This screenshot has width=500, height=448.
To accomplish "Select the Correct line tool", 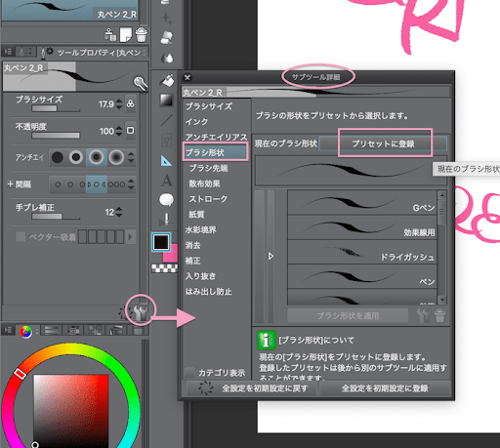I will tap(166, 220).
